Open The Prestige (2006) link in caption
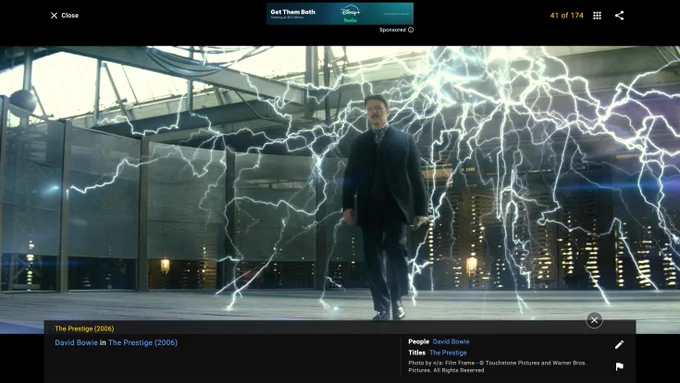 [x=143, y=343]
